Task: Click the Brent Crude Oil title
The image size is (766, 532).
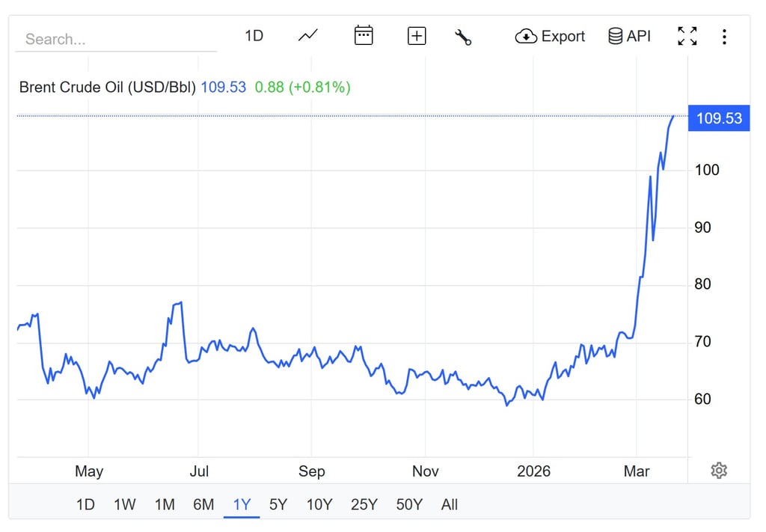Action: [107, 87]
